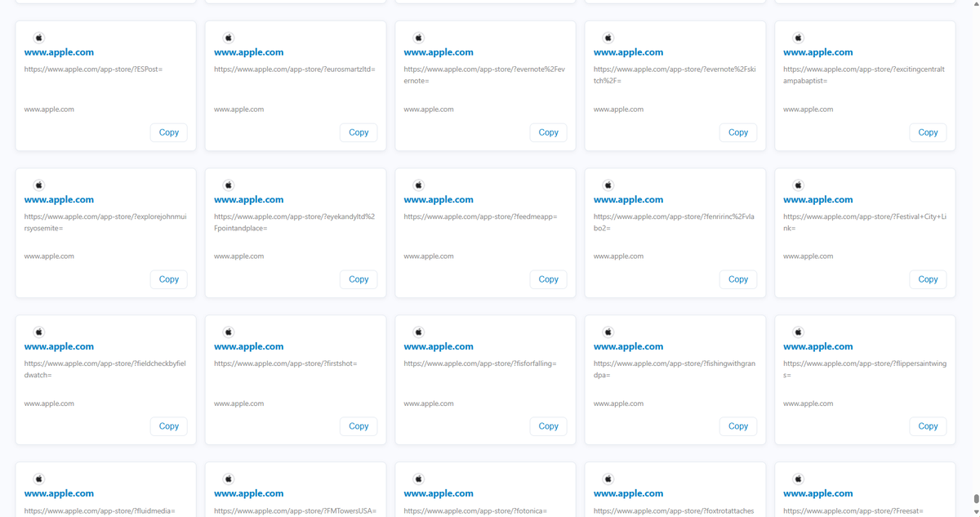The width and height of the screenshot is (980, 517).
Task: Copy the eurosmartzltd app-store URL
Action: click(359, 132)
